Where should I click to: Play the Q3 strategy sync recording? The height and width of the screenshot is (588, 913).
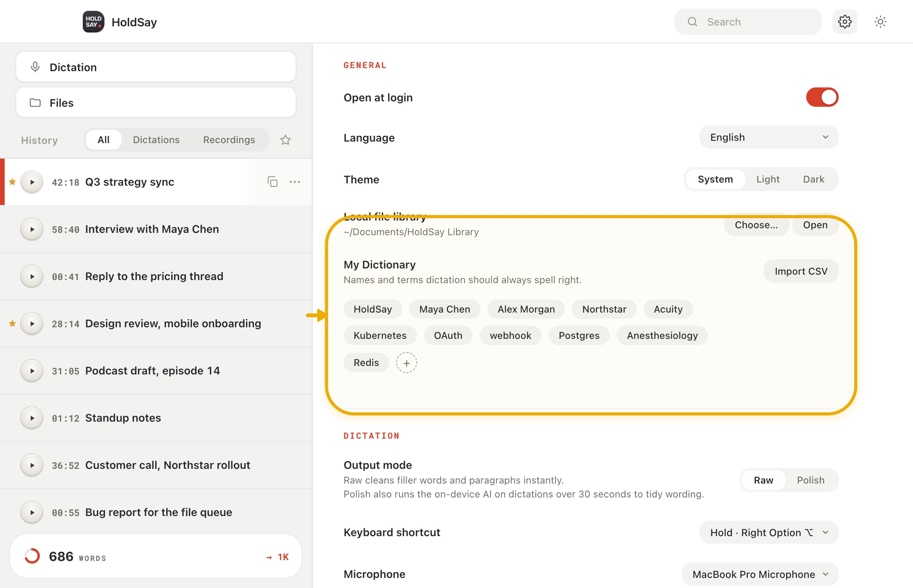coord(32,182)
